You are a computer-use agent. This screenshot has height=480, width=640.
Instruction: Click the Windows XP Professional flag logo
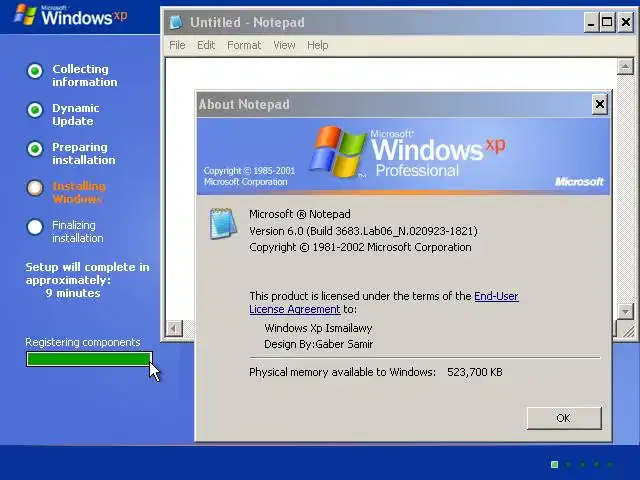click(338, 152)
